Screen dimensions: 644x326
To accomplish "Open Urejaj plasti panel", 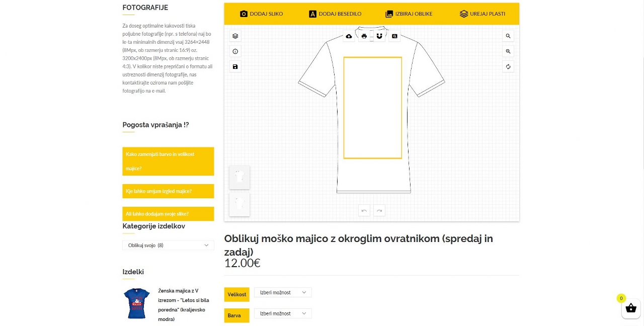I will (x=482, y=14).
